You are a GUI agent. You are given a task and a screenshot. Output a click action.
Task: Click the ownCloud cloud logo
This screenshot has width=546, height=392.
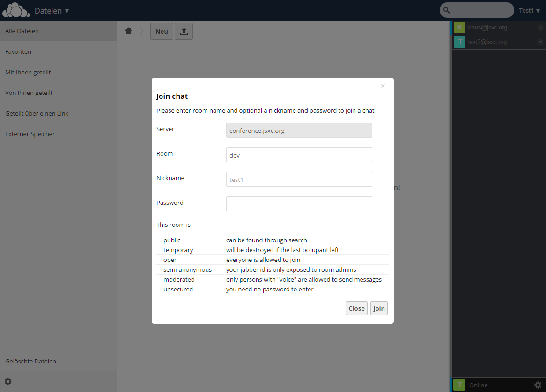pos(16,10)
